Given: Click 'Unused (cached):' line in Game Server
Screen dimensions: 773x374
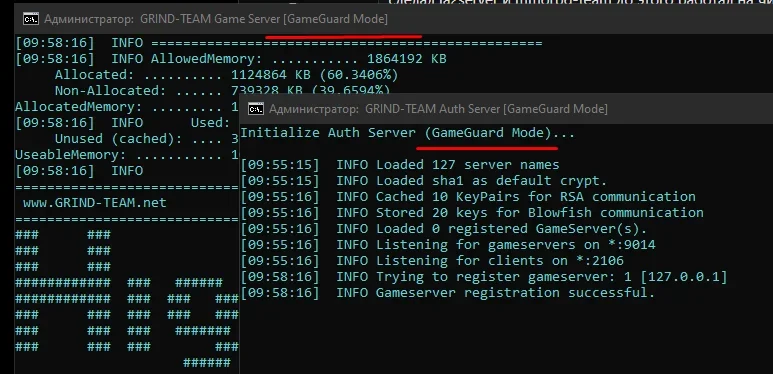Looking at the screenshot, I should click(x=147, y=139).
